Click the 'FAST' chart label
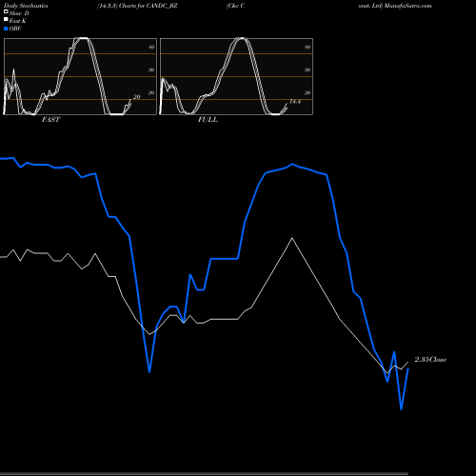The height and width of the screenshot is (476, 476). (50, 120)
